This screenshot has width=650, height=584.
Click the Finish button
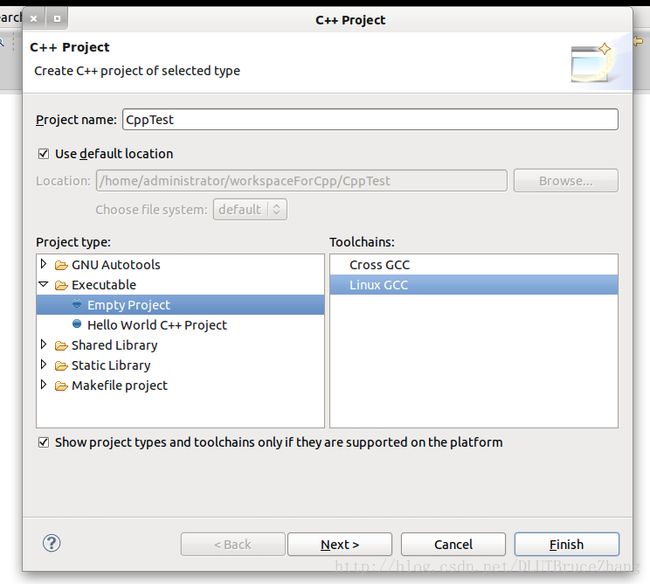point(567,544)
